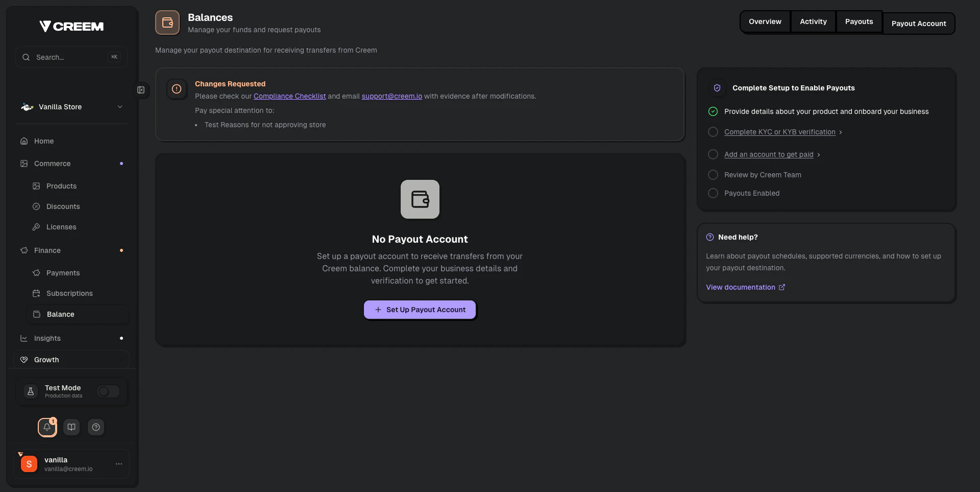Click the help question mark icon

[x=96, y=427]
